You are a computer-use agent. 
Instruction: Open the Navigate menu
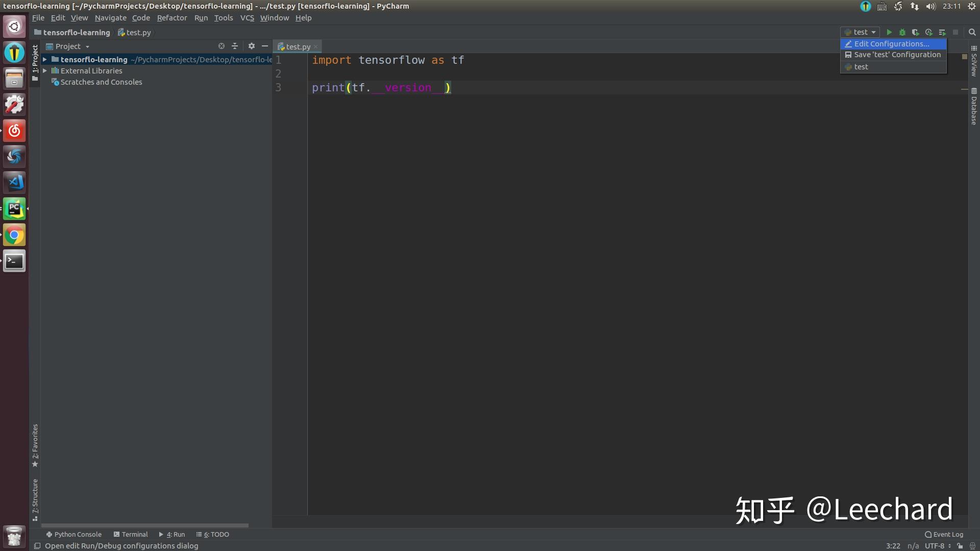pyautogui.click(x=110, y=18)
